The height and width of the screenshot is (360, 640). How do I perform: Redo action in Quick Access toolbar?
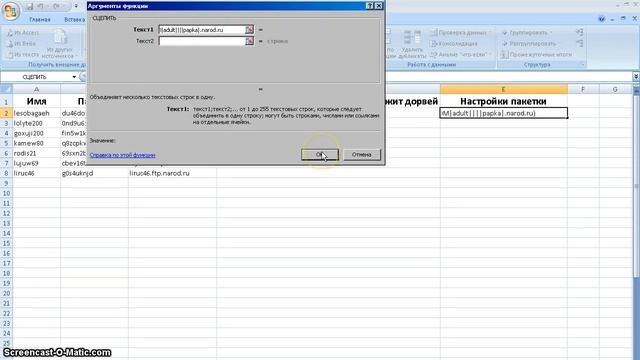coord(57,7)
